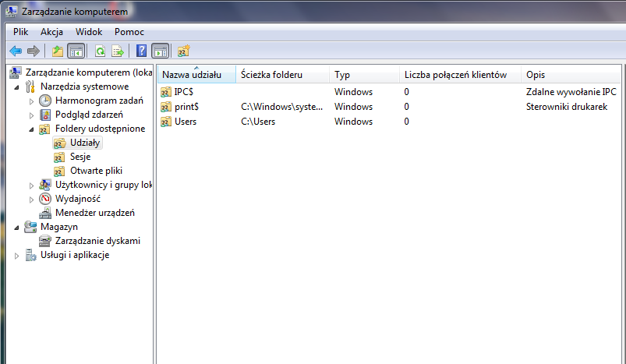Select the Otwarte pliki tree label

pos(96,171)
